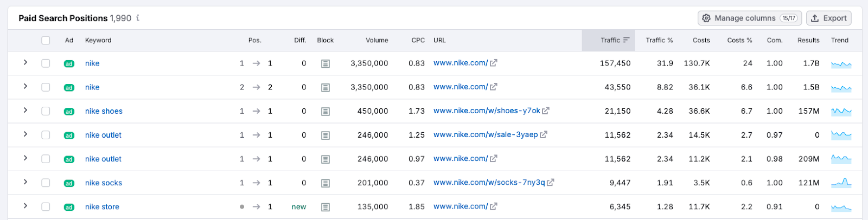Expand the nike store row chevron
This screenshot has height=220, width=868.
point(25,206)
